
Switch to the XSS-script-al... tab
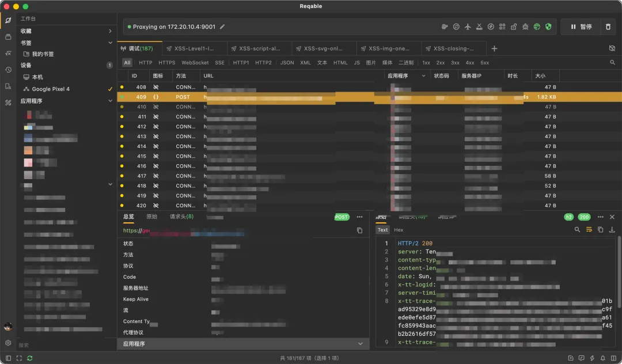[x=259, y=48]
